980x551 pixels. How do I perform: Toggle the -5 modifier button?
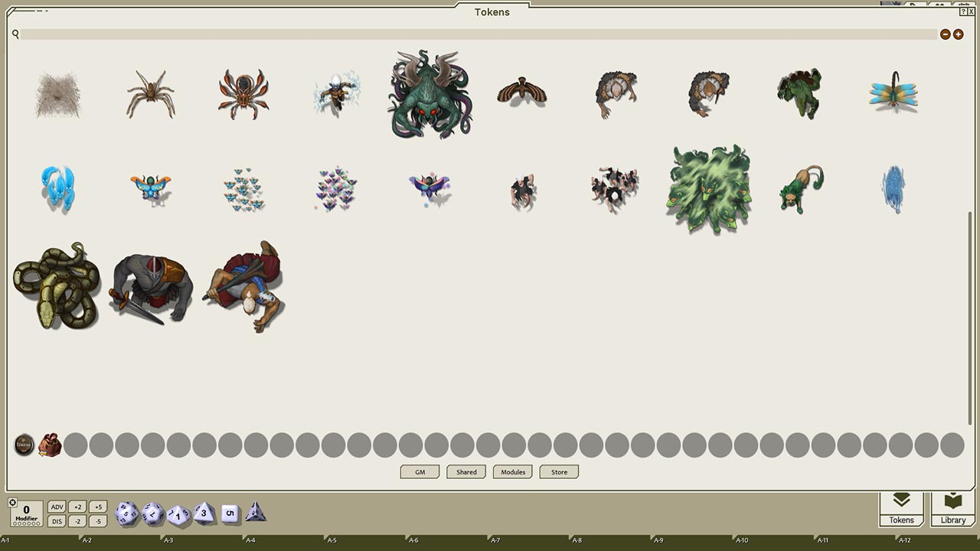97,521
